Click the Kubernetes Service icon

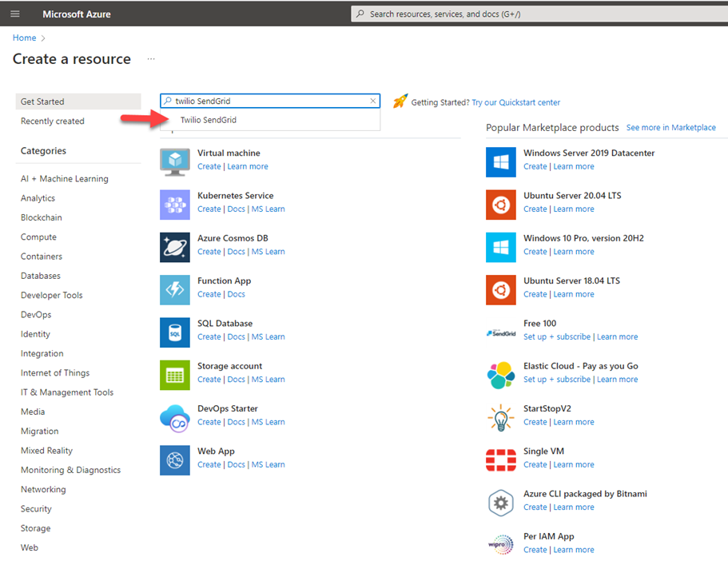click(x=174, y=205)
